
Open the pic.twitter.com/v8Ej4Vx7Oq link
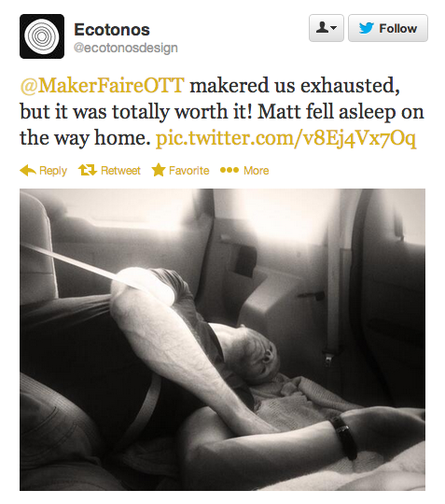286,138
